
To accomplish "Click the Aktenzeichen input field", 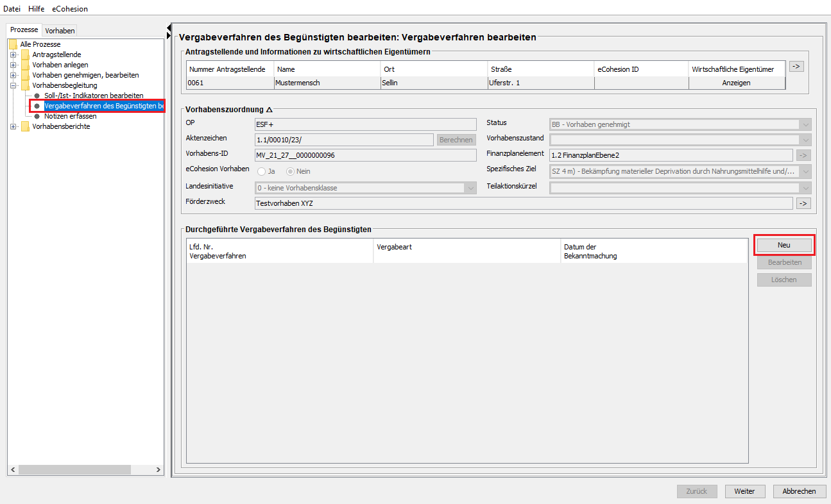I will tap(344, 140).
